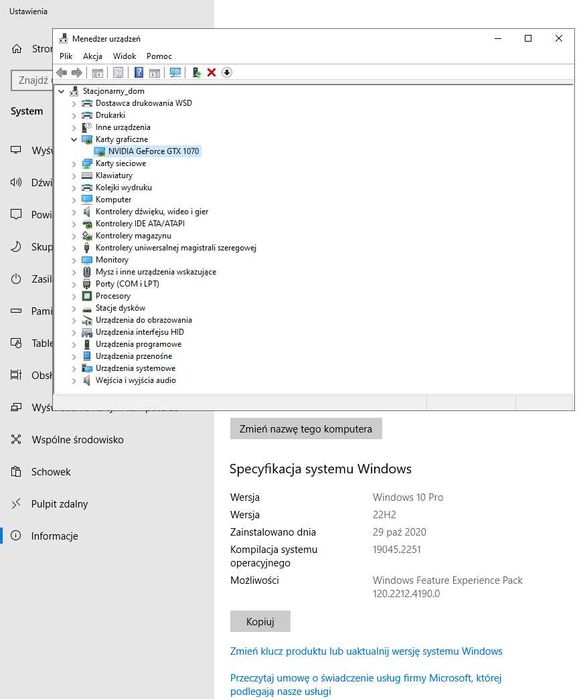This screenshot has width=581, height=699.
Task: Open Wspólne środowisko settings page
Action: click(x=78, y=440)
